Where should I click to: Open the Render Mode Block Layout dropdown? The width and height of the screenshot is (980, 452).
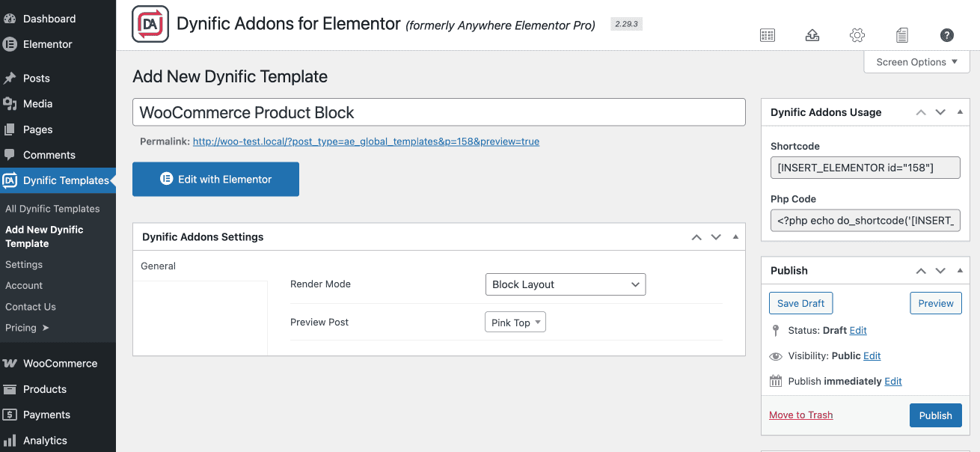coord(566,284)
